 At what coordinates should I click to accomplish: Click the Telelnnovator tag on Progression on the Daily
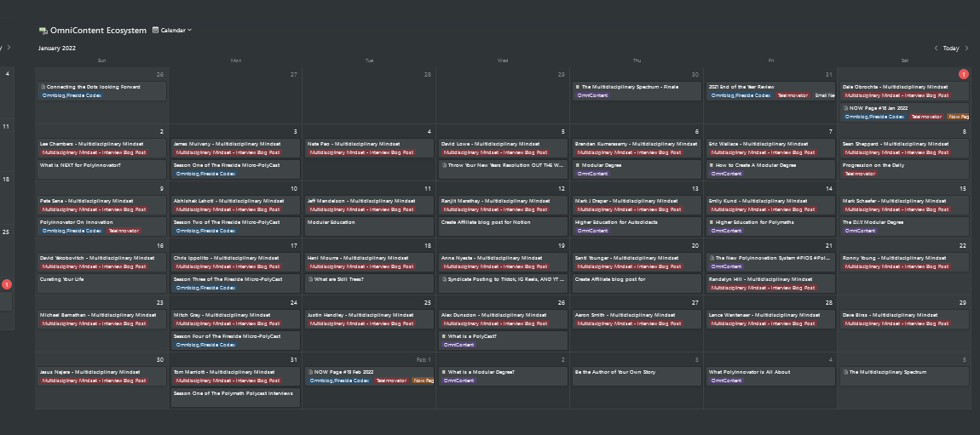(860, 174)
